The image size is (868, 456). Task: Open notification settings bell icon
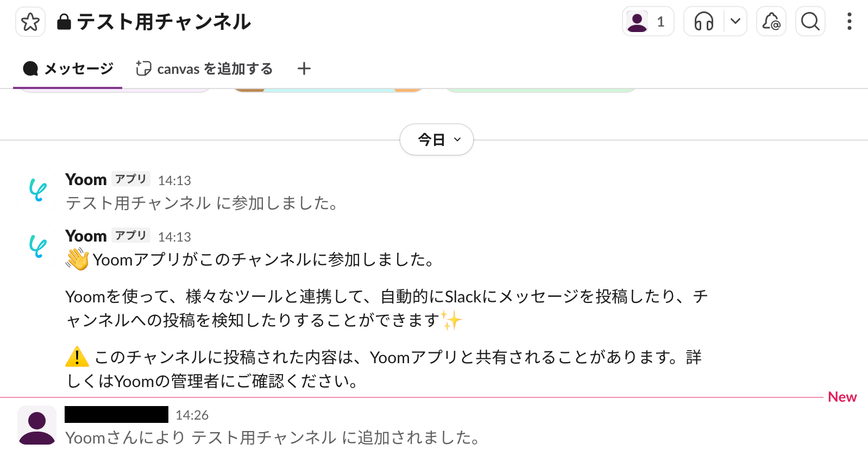click(771, 22)
